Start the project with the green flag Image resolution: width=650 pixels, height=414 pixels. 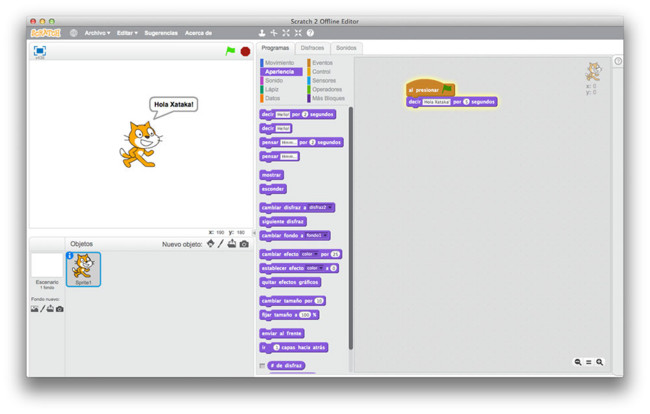pos(230,51)
